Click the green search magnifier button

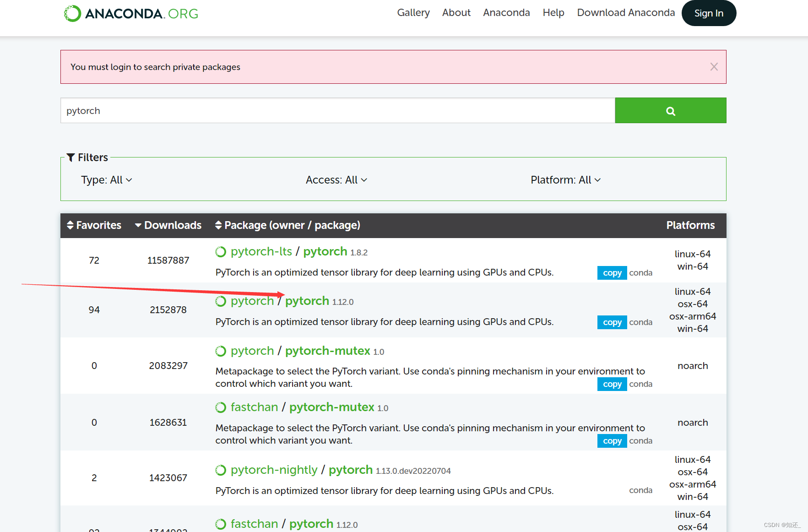tap(670, 110)
